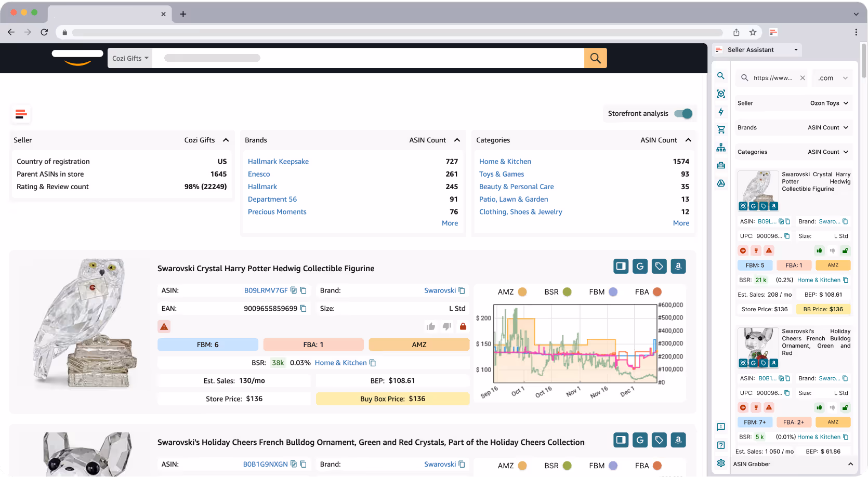Open the briefcase tool in sidebar

pos(720,165)
